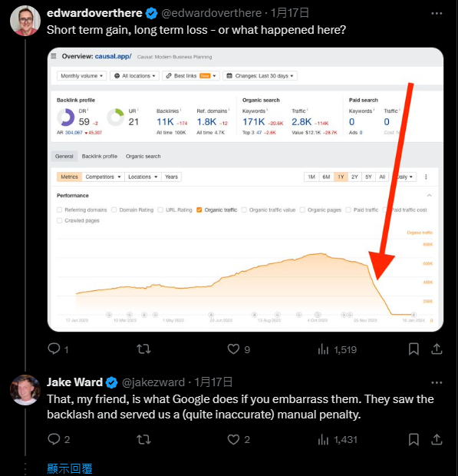Screen dimensions: 458x476
Task: Bookmark edwardoverthere's tweet
Action: (x=414, y=349)
